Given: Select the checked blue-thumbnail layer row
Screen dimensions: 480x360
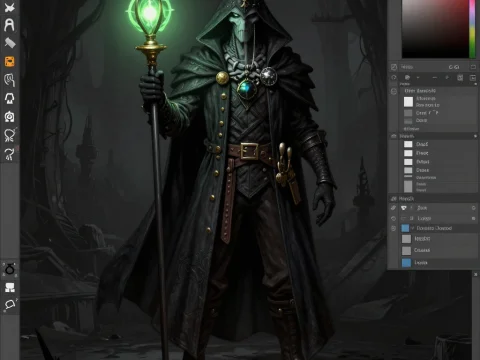Looking at the screenshot, I should (x=439, y=228).
